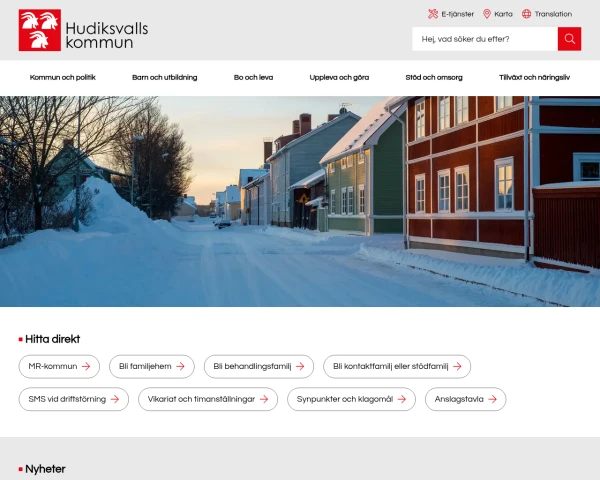
Task: Click the Translation globe icon
Action: (527, 14)
